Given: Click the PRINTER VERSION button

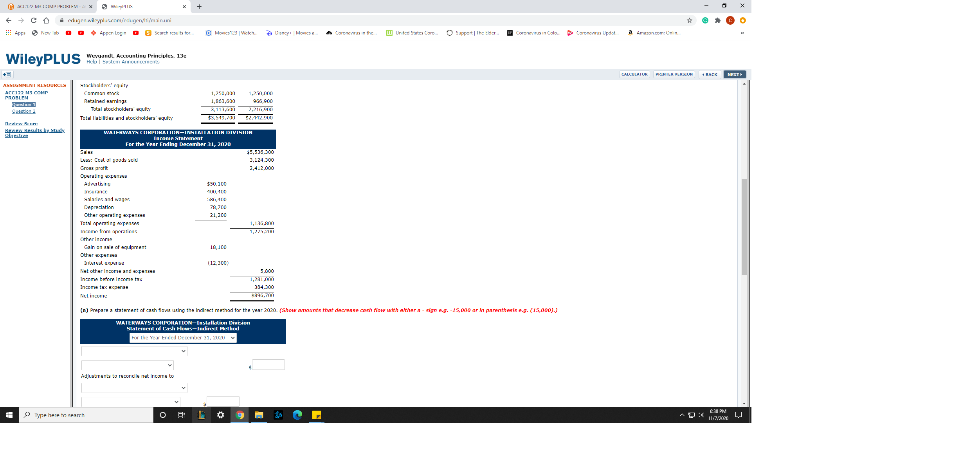Looking at the screenshot, I should click(674, 74).
